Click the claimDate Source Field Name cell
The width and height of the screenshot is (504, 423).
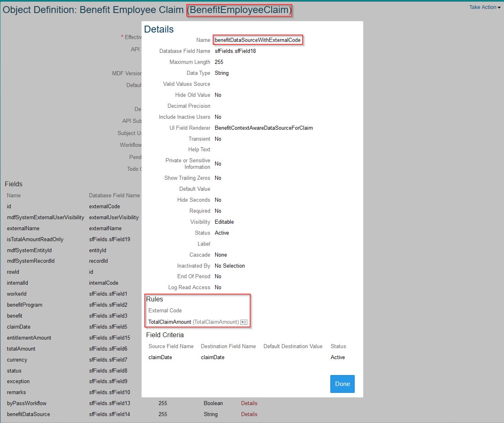pos(160,357)
